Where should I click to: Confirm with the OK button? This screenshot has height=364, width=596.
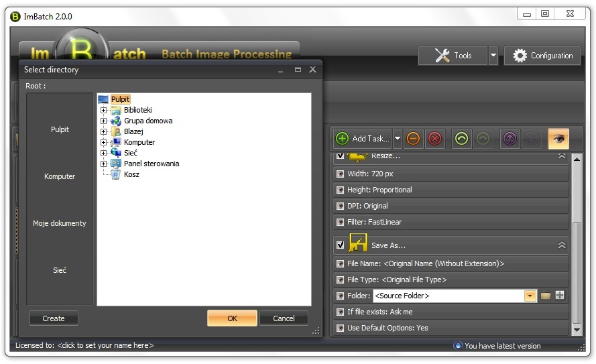(x=232, y=318)
